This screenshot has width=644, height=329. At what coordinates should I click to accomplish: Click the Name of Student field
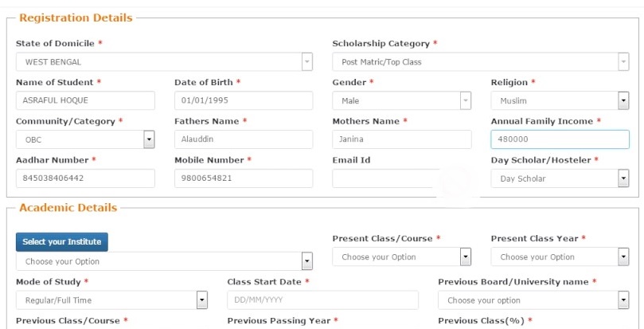[x=85, y=100]
